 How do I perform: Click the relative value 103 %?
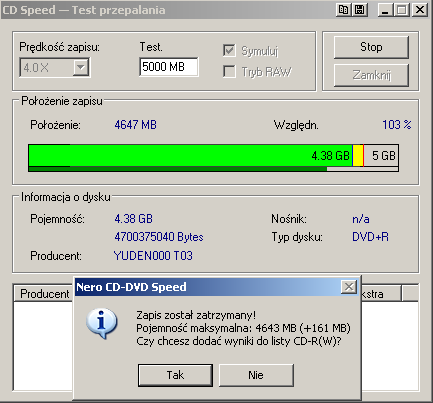coord(397,125)
